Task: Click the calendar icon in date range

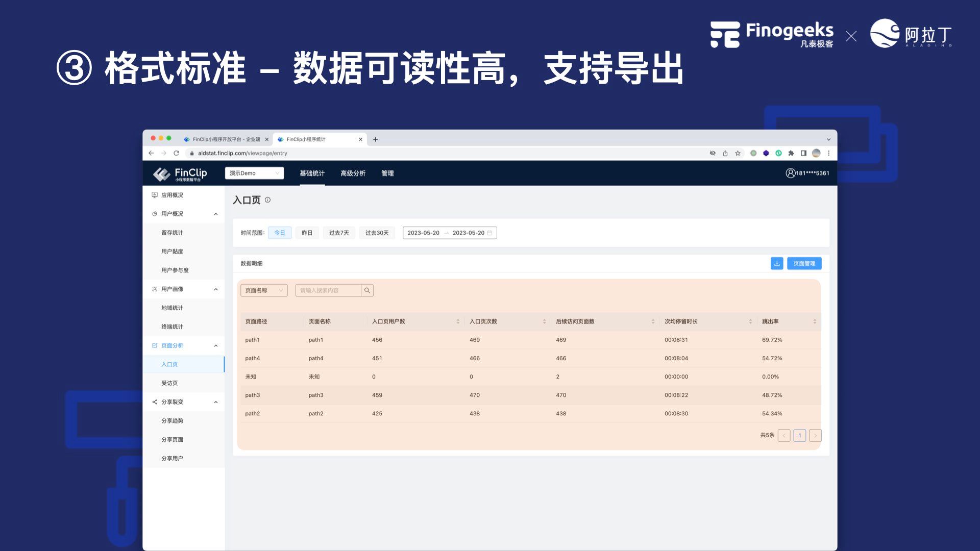Action: coord(489,233)
